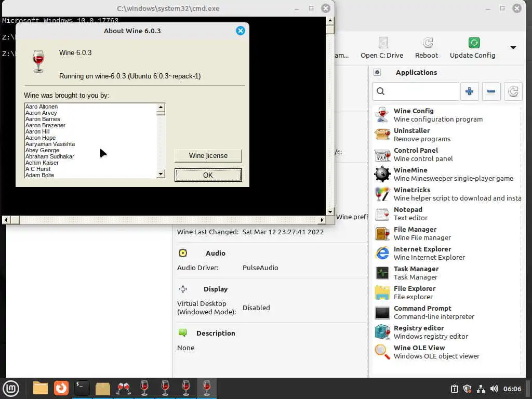Click the Description section icon
The width and height of the screenshot is (532, 399).
point(182,333)
